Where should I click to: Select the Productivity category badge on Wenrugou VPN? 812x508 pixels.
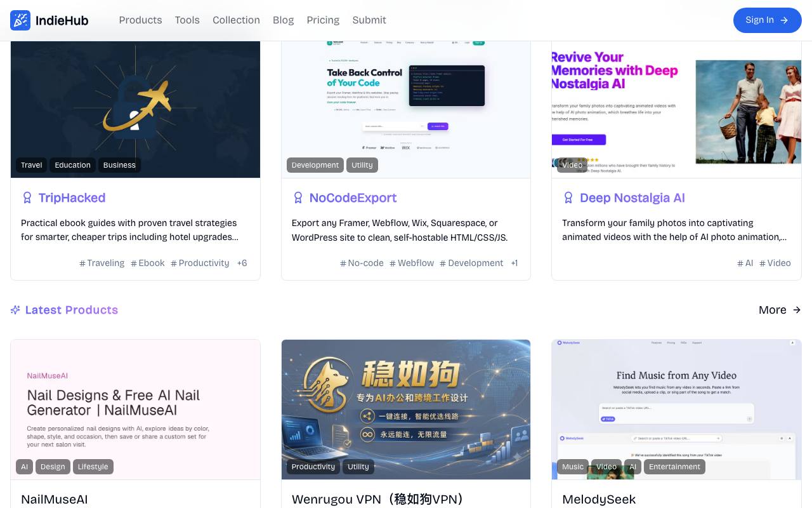coord(313,467)
